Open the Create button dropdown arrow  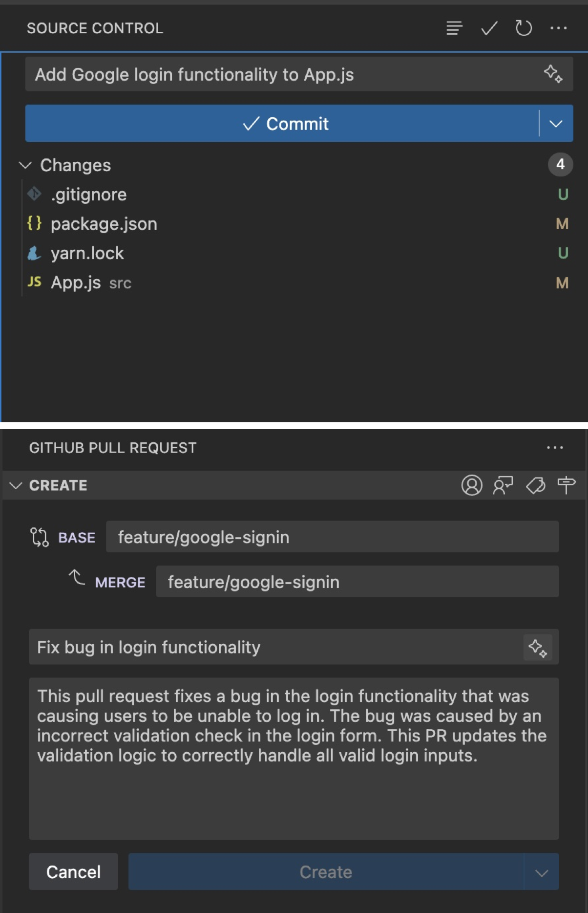coord(541,872)
